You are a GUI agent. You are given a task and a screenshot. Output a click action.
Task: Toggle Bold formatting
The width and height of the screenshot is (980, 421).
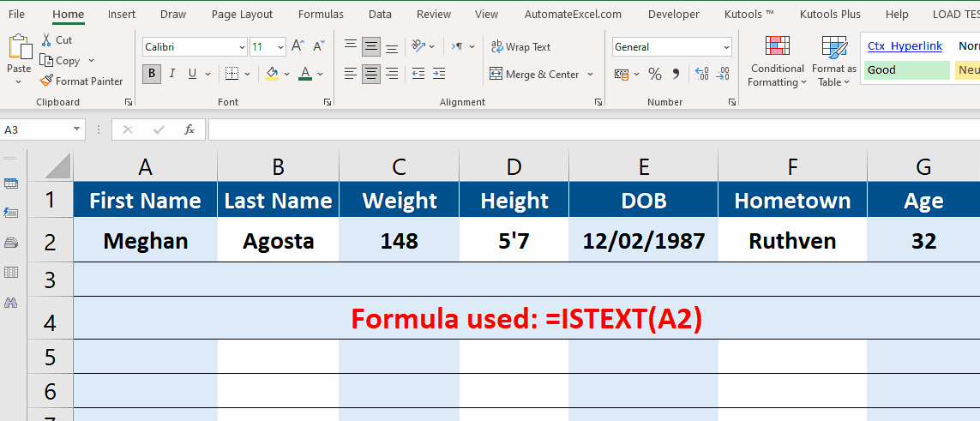pos(151,74)
